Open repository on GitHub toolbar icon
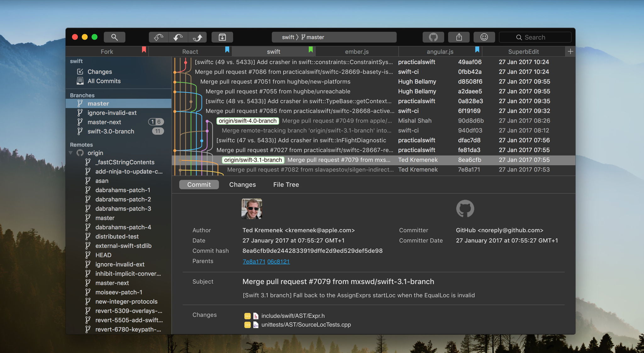 tap(433, 37)
